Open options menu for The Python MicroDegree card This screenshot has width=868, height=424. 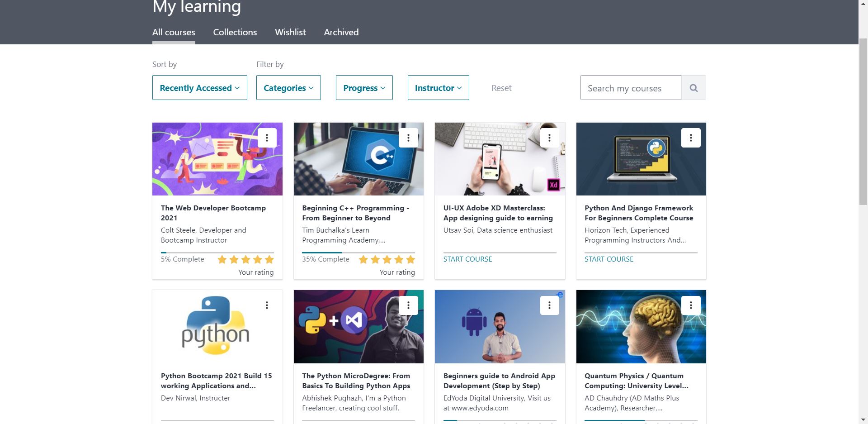(x=408, y=305)
